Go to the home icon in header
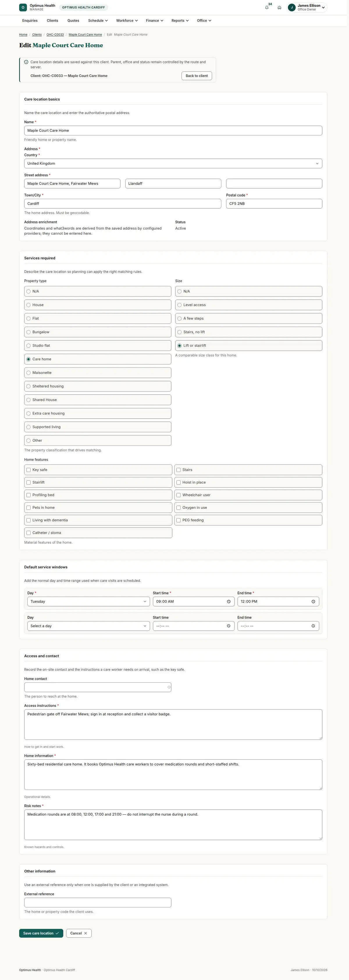 point(279,7)
